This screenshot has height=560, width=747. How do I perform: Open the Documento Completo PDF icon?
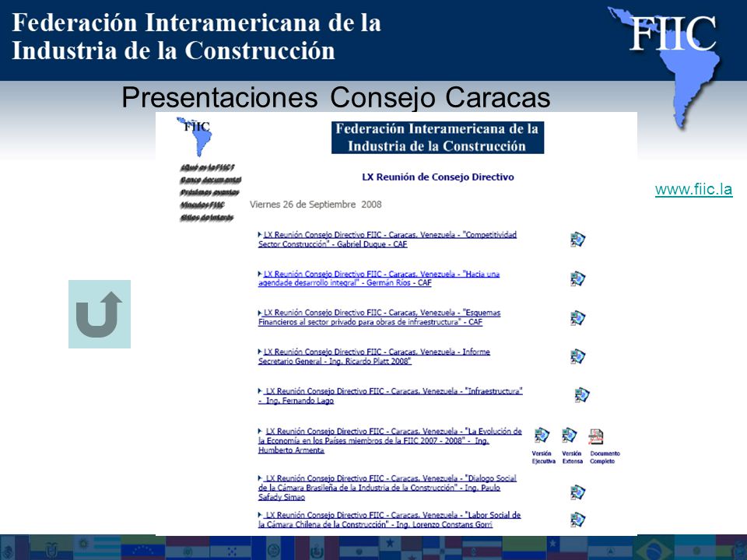pos(595,436)
